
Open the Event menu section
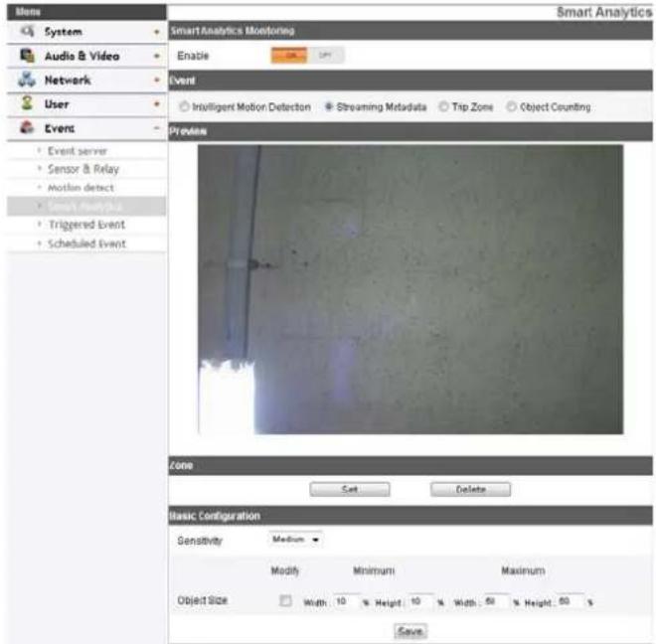pyautogui.click(x=86, y=128)
